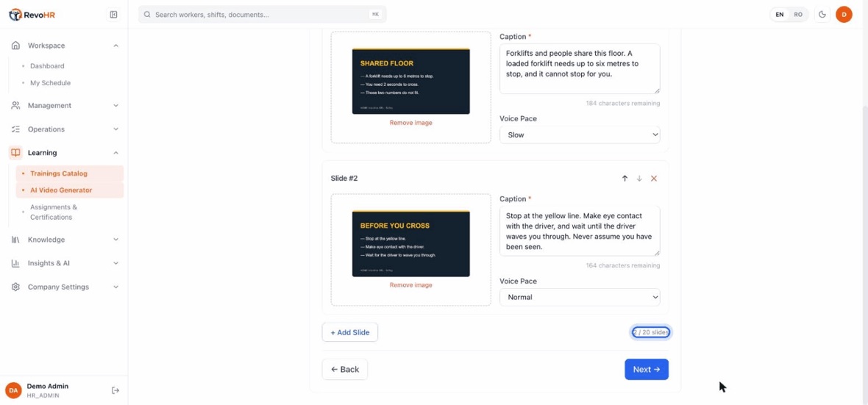Delete Slide #2 with X icon

pyautogui.click(x=654, y=178)
